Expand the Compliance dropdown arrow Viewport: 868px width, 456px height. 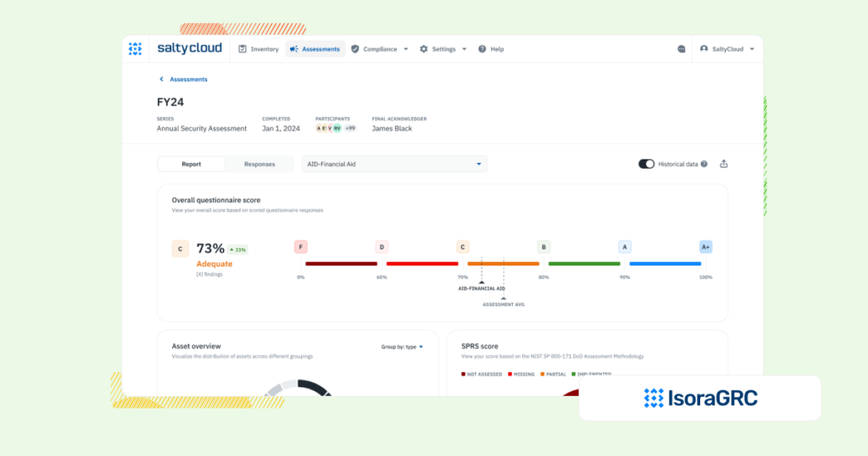pyautogui.click(x=406, y=49)
